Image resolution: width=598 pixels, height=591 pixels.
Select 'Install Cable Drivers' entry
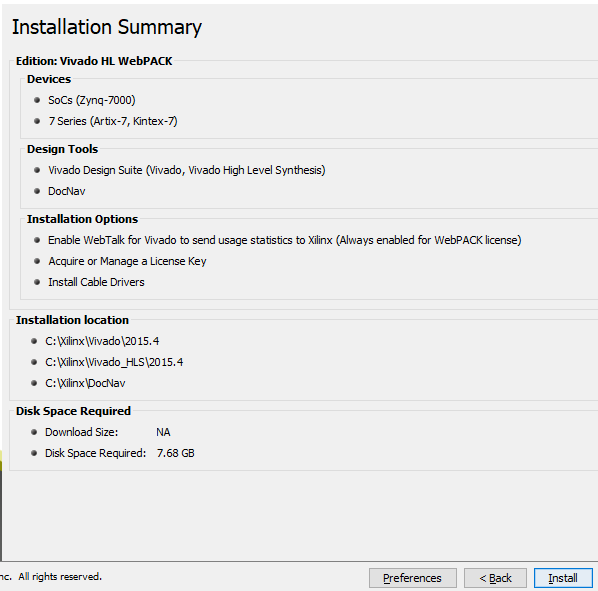click(x=96, y=282)
